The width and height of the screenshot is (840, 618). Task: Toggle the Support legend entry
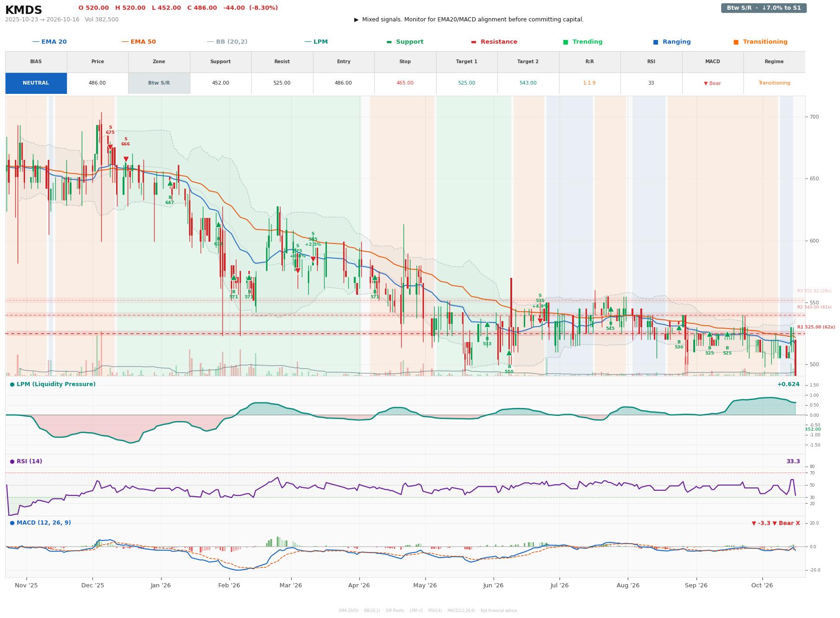click(405, 42)
